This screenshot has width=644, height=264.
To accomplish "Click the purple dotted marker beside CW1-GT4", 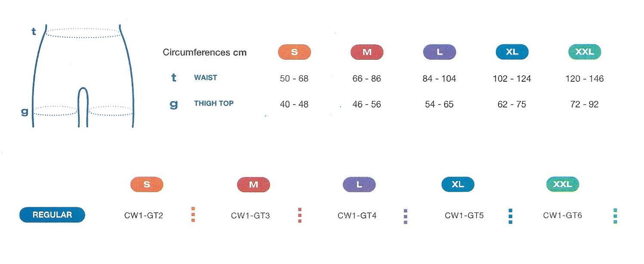I will click(x=406, y=216).
